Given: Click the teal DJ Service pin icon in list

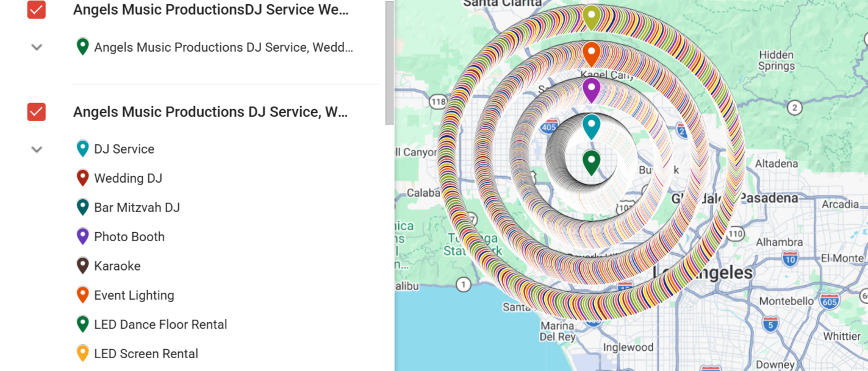Looking at the screenshot, I should click(82, 149).
